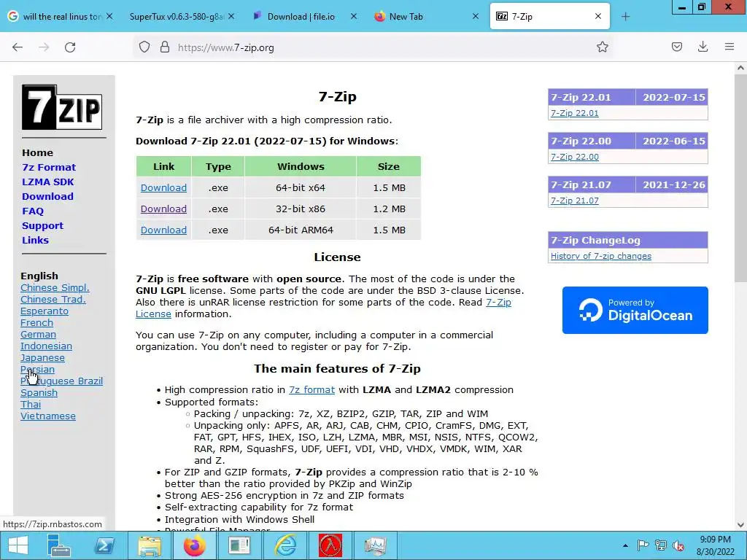Open the Action Center flag icon
747x560 pixels.
643,545
